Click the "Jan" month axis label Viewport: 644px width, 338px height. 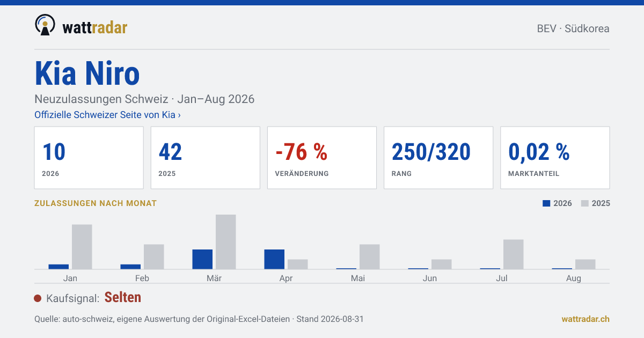(70, 278)
